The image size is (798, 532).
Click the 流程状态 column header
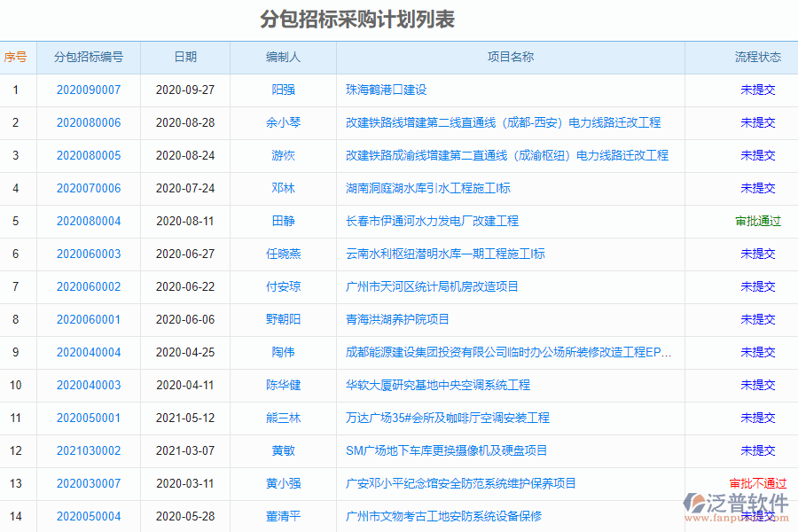tap(756, 57)
